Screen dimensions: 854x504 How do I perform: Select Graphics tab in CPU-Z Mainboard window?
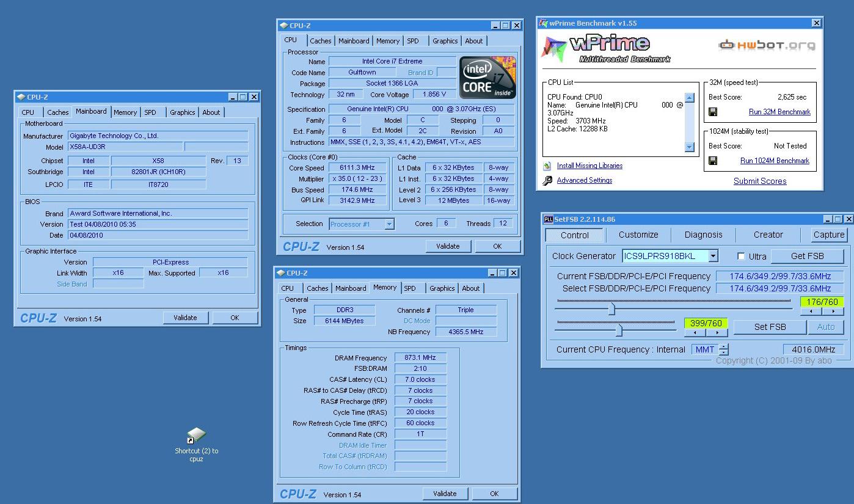(182, 112)
